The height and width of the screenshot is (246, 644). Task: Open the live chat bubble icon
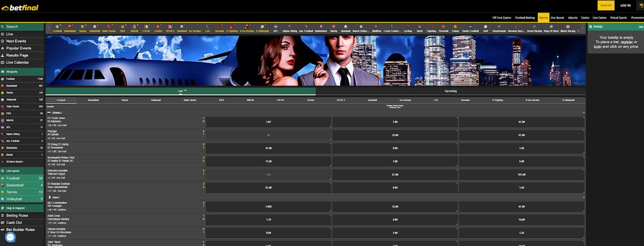point(10,238)
